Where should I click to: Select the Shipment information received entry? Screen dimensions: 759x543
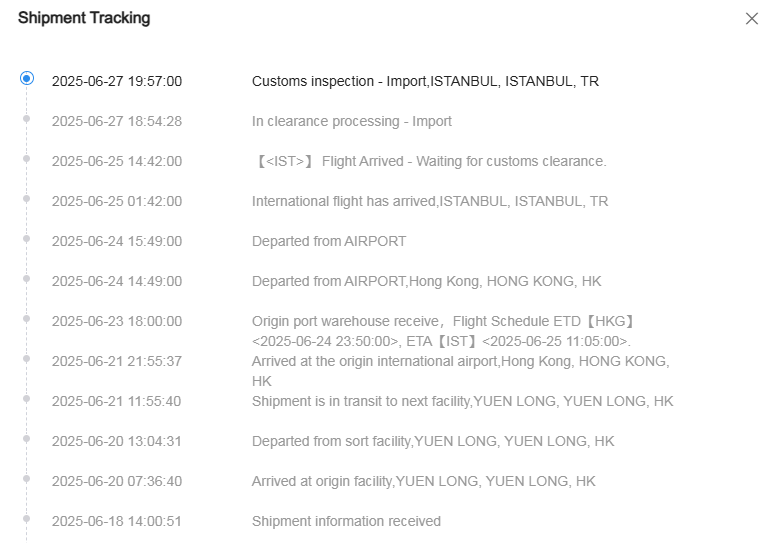[346, 521]
